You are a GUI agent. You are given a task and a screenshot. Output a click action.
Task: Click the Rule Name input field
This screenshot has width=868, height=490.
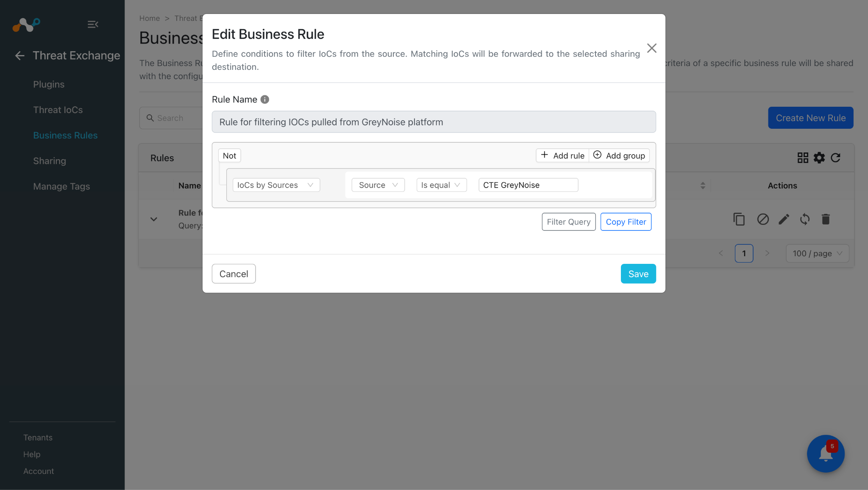pos(434,122)
